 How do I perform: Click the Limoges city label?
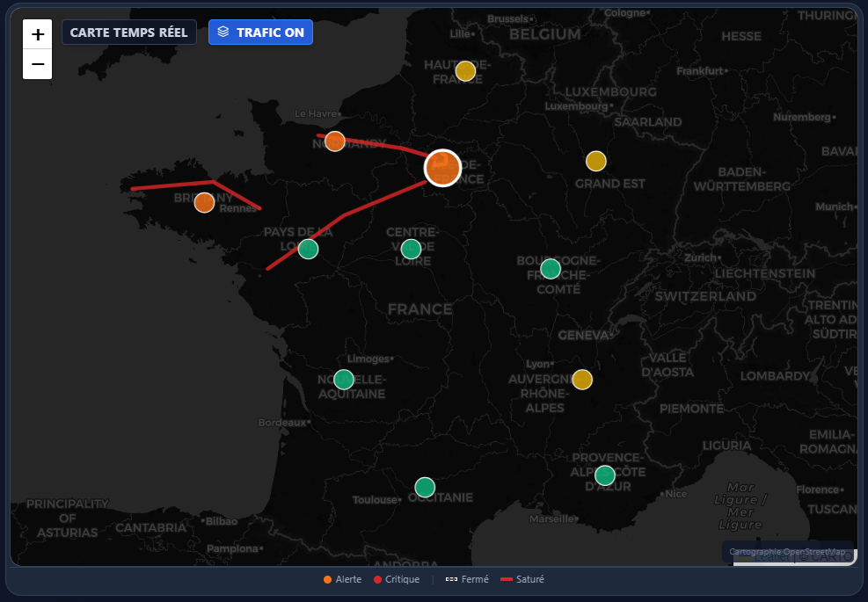click(x=368, y=359)
